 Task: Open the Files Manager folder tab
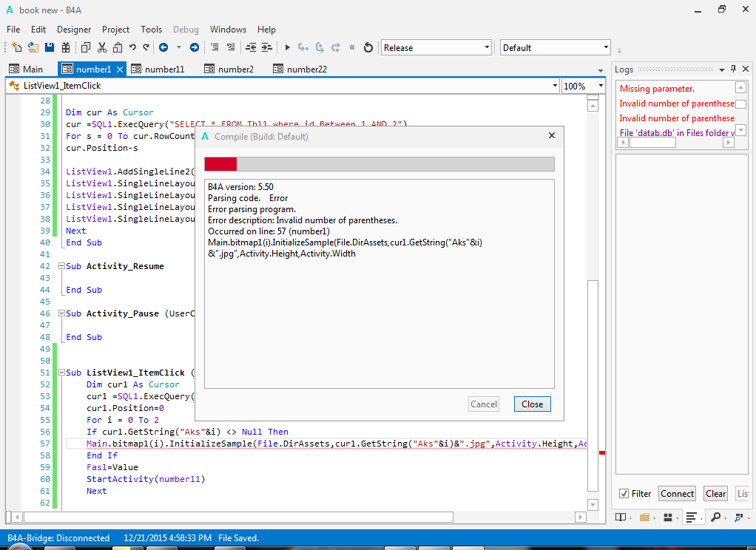[x=644, y=517]
